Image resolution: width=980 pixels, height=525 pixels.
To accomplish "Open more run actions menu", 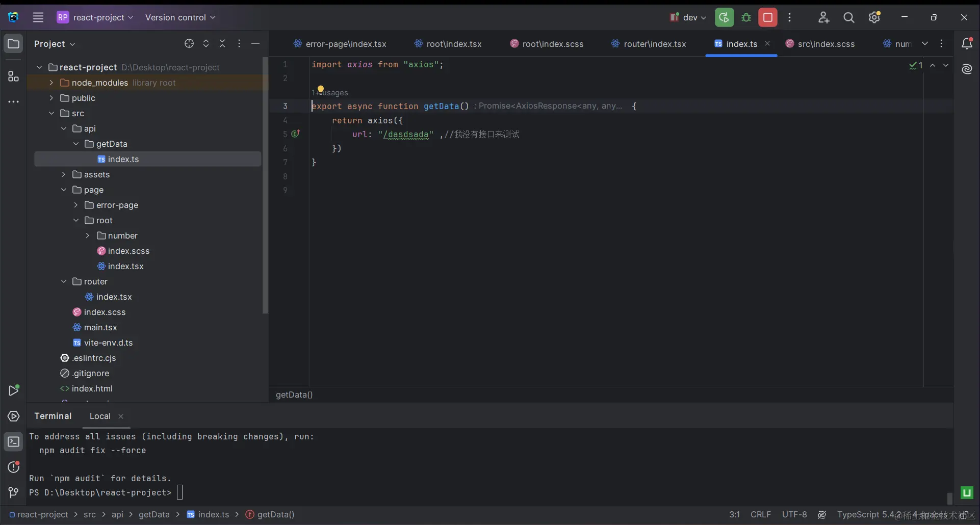I will coord(790,17).
